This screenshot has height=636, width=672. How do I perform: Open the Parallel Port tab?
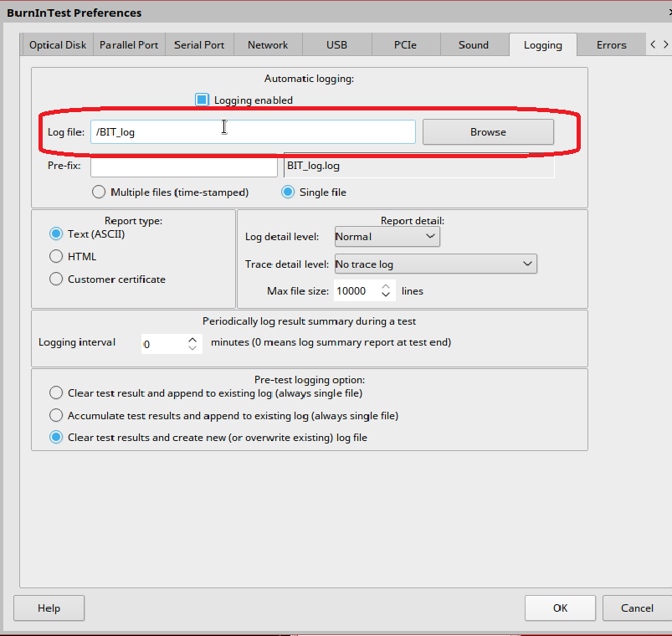pos(129,45)
